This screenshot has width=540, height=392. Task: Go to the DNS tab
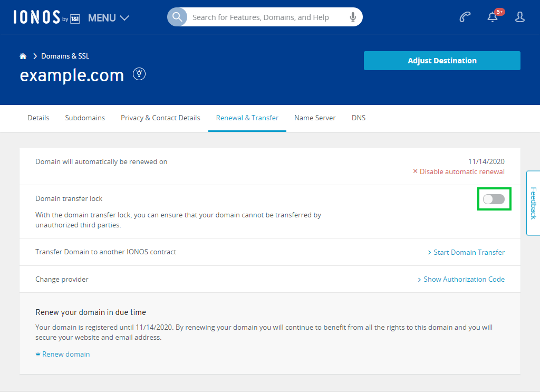pyautogui.click(x=359, y=118)
